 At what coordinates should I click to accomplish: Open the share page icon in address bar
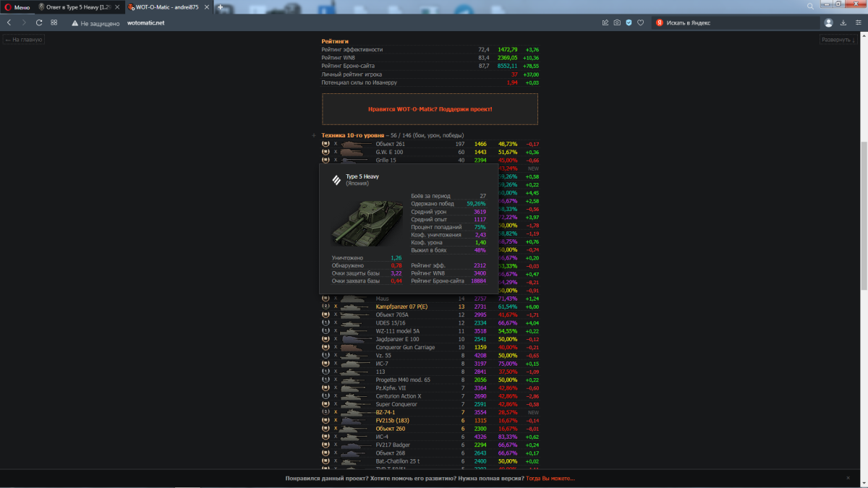(x=605, y=22)
